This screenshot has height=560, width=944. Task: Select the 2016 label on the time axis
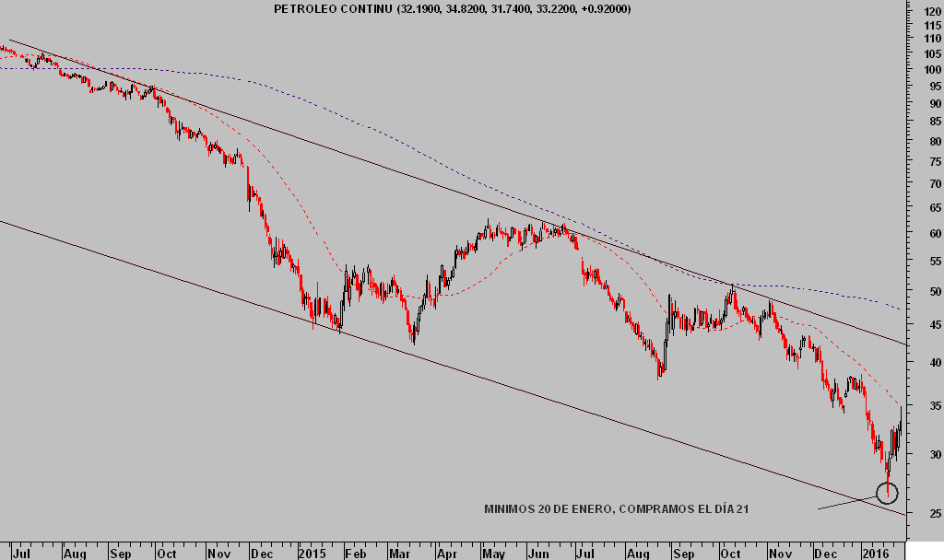[x=875, y=554]
